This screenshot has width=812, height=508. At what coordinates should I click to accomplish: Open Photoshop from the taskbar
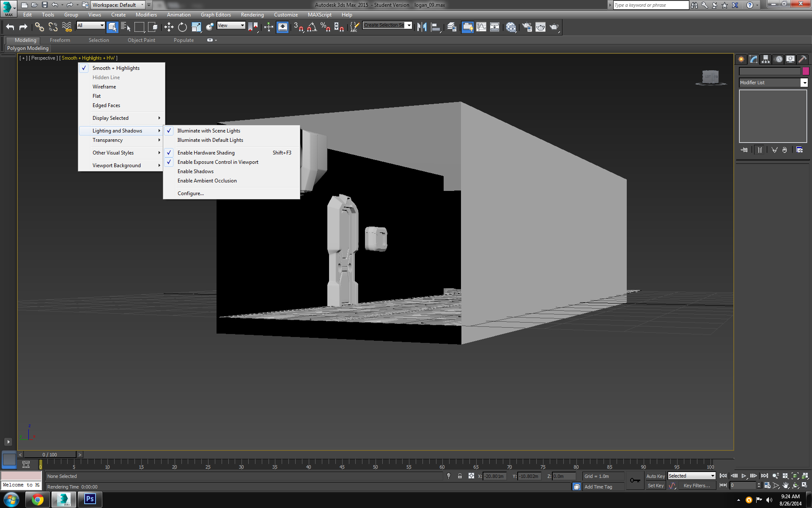pos(90,499)
